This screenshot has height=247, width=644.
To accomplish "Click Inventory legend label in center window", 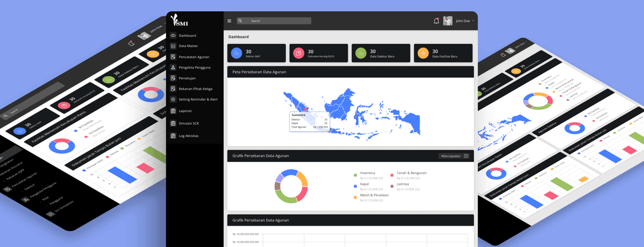I will pyautogui.click(x=367, y=173).
